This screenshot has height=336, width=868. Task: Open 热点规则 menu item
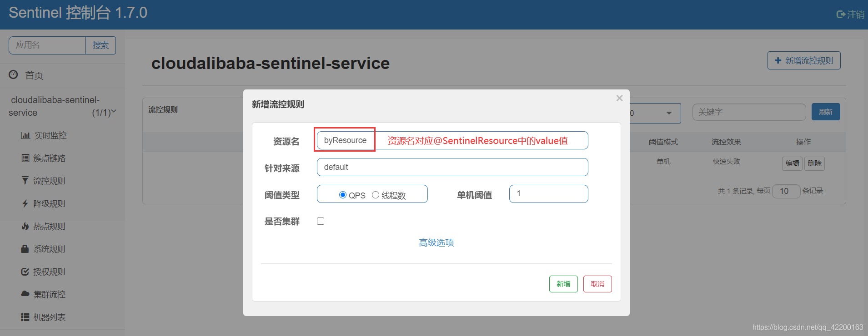pyautogui.click(x=50, y=226)
